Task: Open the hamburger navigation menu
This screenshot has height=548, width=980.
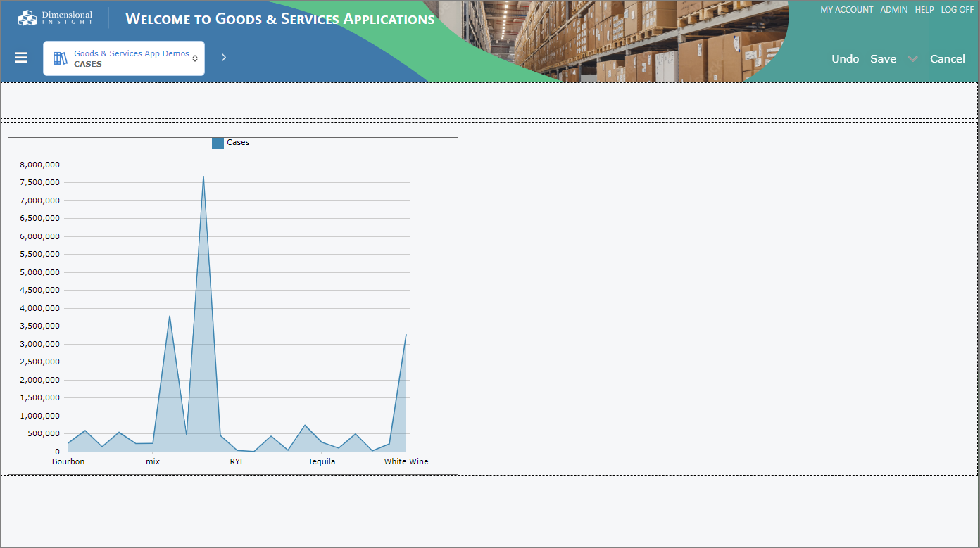Action: tap(22, 58)
